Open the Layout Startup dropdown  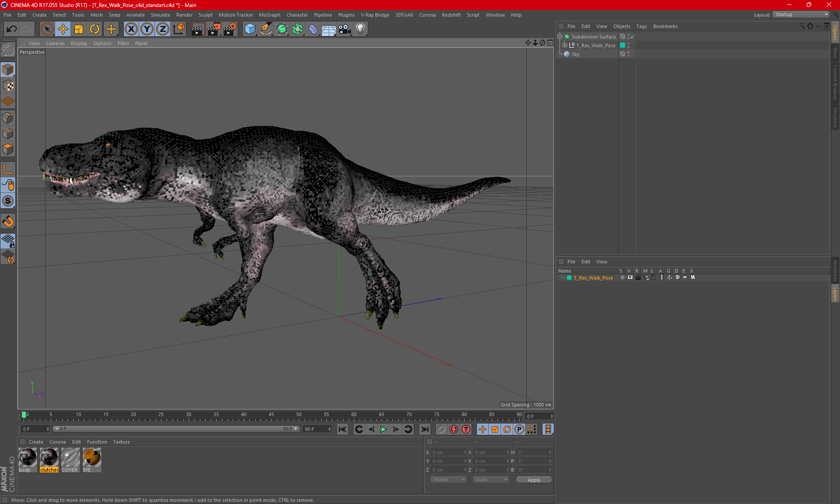pos(801,14)
